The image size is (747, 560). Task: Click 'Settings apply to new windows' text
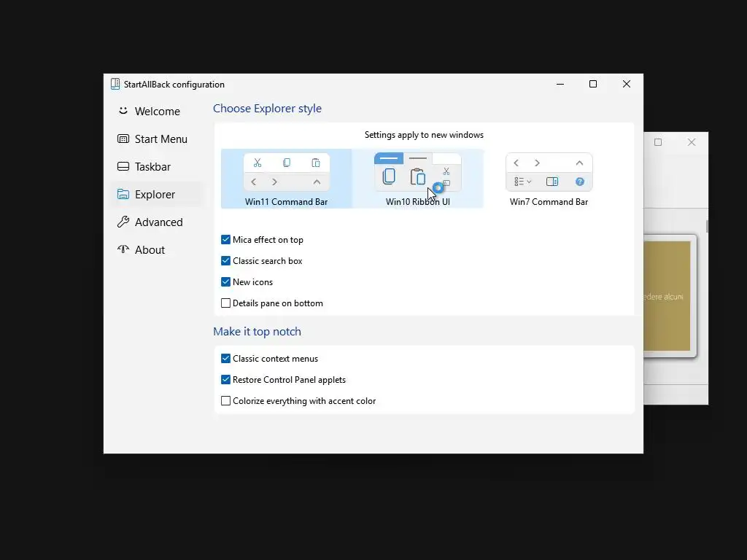coord(424,135)
